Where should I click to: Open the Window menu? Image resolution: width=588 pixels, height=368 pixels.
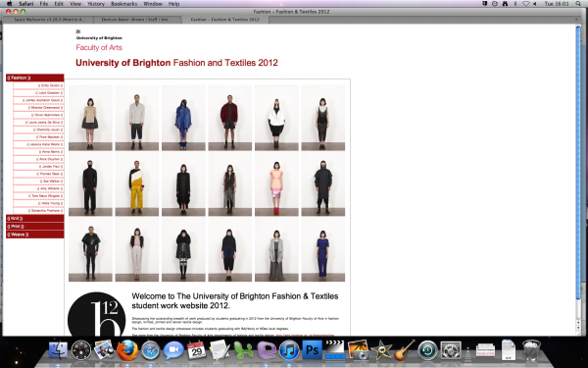153,4
